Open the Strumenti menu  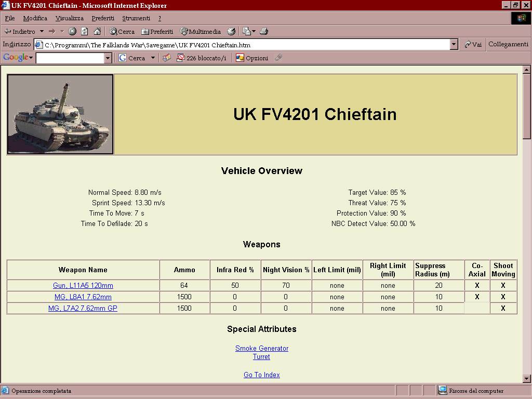tap(136, 18)
